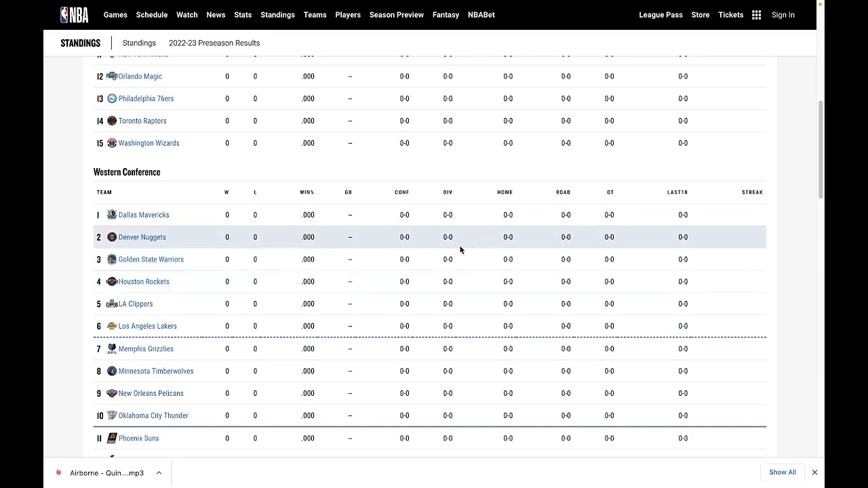Switch to 2022-23 Preseason Results tab
Screen dimensions: 868x488
point(214,43)
